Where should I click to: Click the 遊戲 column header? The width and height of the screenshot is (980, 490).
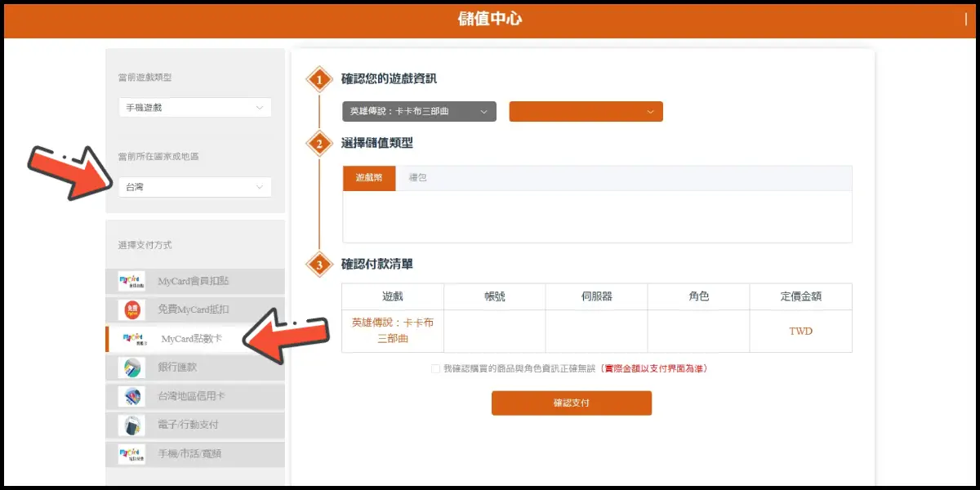(393, 296)
